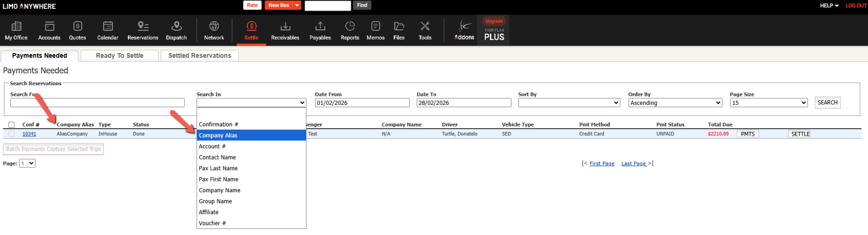Click the Date From input field
This screenshot has width=868, height=235.
tap(362, 103)
